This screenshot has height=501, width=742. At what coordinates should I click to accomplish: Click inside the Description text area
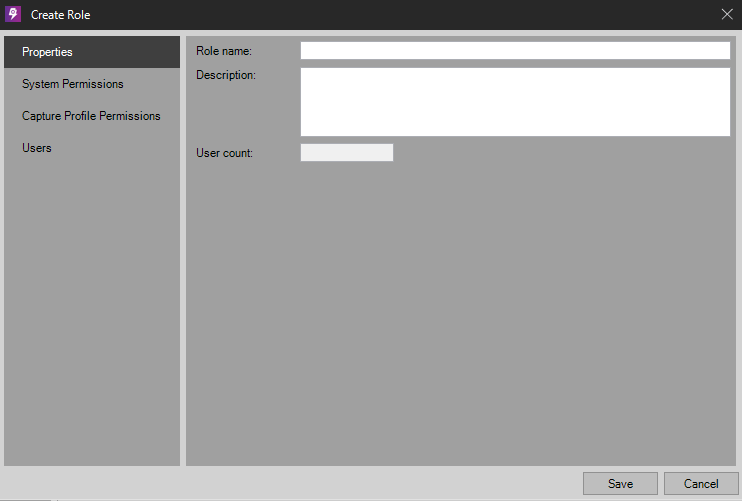point(515,102)
